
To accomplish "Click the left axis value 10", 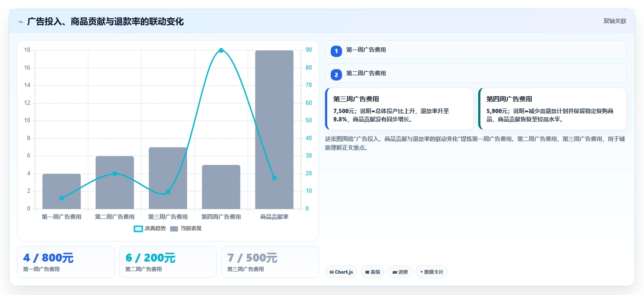I will [27, 121].
